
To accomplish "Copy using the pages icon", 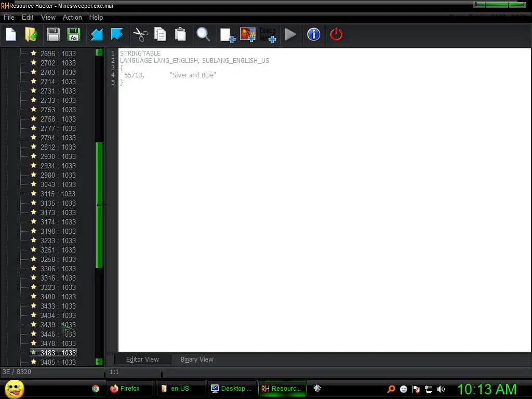I will pos(160,35).
